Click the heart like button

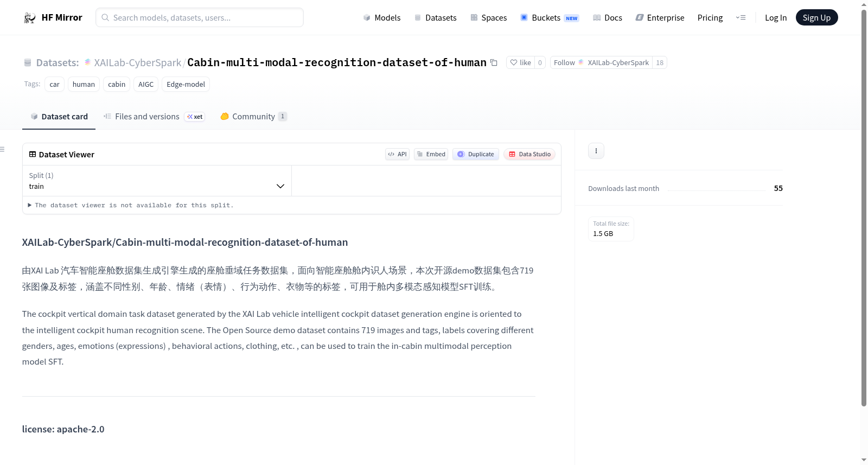click(520, 62)
